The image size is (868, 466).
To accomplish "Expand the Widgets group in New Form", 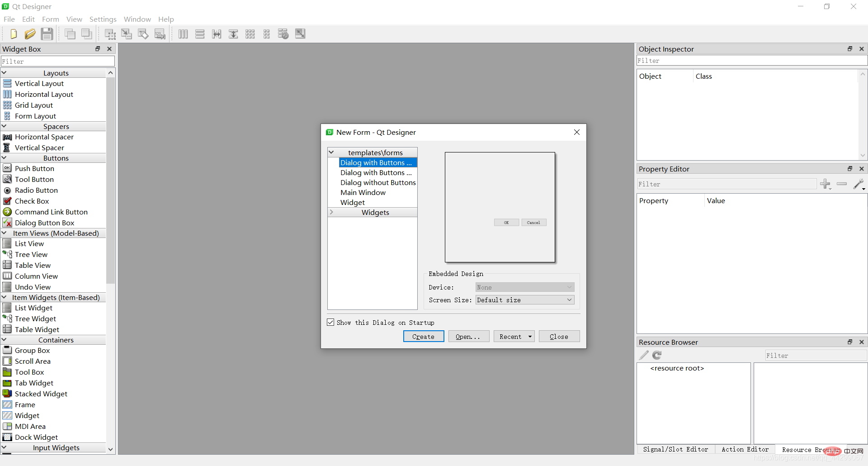I will [331, 212].
